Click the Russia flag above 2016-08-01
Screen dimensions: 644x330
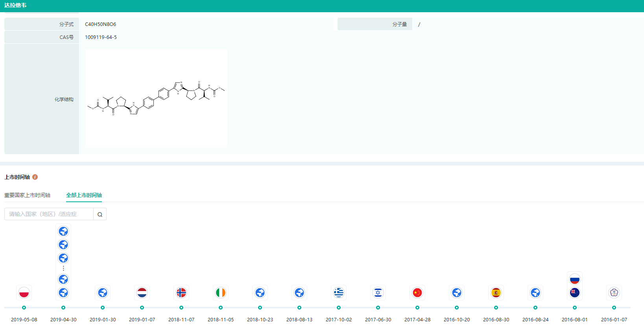click(x=575, y=279)
